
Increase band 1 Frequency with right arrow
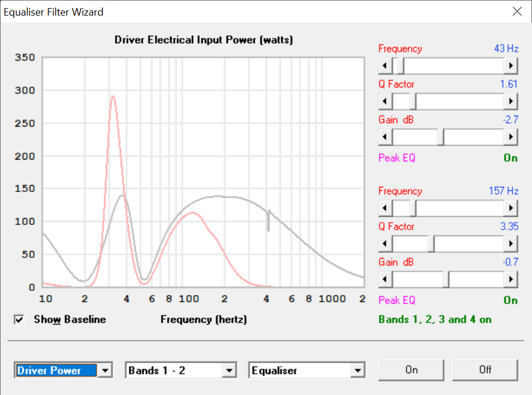(x=511, y=65)
